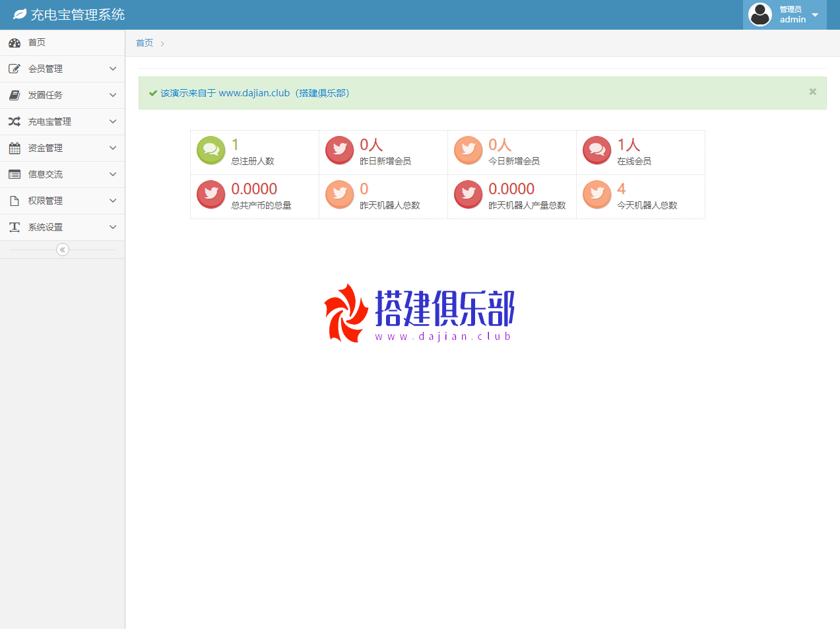Viewport: 840px width, 629px height.
Task: Click the leaf logo icon in header
Action: (x=20, y=15)
